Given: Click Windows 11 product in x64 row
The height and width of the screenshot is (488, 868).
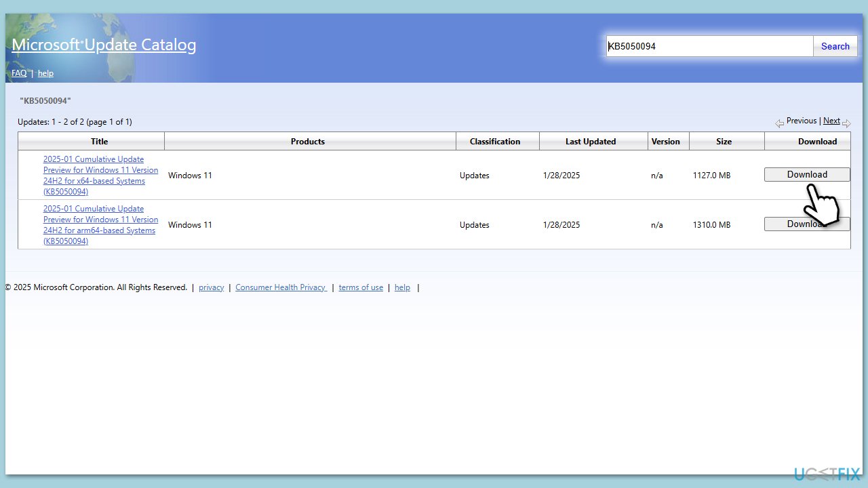Looking at the screenshot, I should click(x=190, y=176).
